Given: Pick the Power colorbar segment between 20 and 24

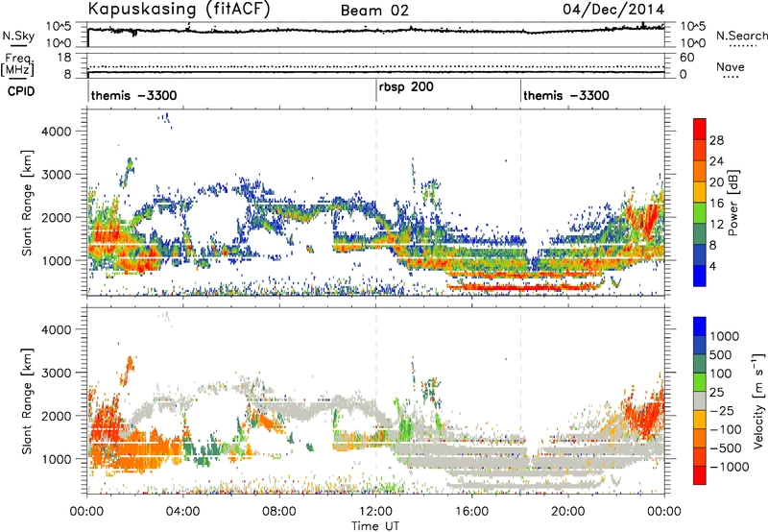Looking at the screenshot, I should coord(700,171).
